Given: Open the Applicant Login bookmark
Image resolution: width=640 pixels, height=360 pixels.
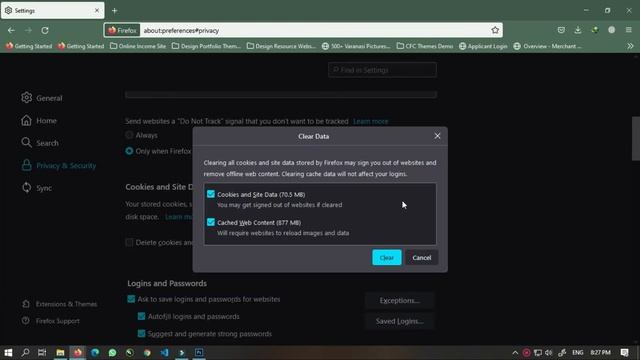Looking at the screenshot, I should click(483, 46).
